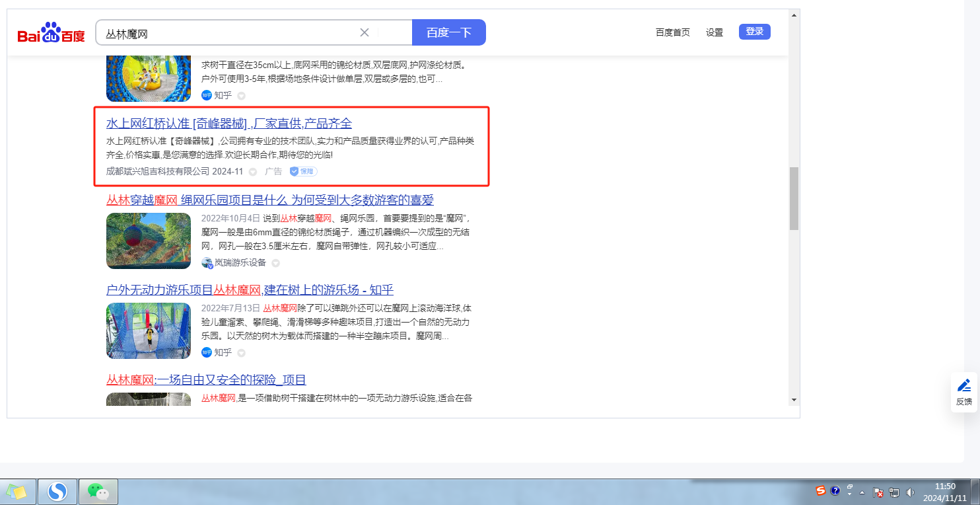Open the hanging net ball thumbnail
Image resolution: width=980 pixels, height=505 pixels.
[149, 241]
